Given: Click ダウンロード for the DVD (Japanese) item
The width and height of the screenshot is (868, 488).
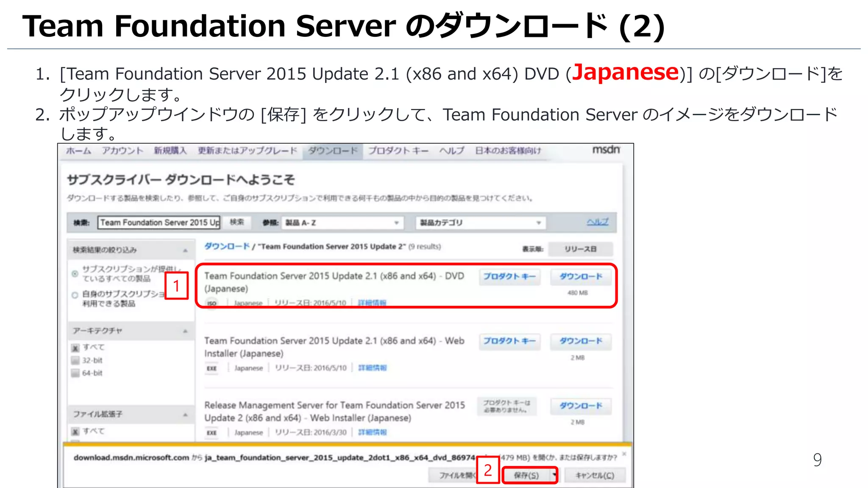Looking at the screenshot, I should pyautogui.click(x=581, y=277).
